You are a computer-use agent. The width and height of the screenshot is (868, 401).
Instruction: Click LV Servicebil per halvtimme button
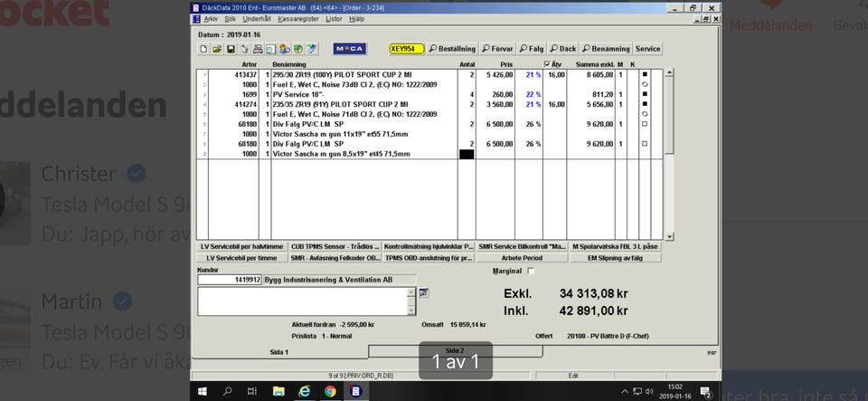coord(242,246)
